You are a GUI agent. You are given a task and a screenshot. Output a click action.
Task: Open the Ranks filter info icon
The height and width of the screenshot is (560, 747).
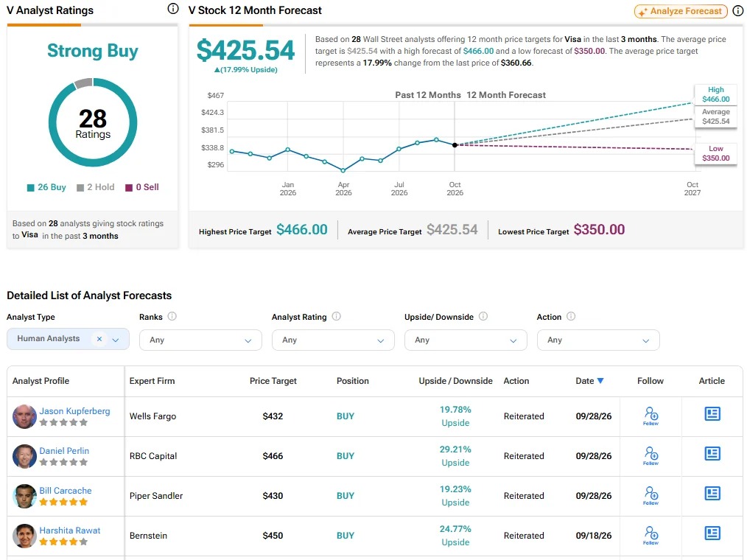pyautogui.click(x=172, y=316)
